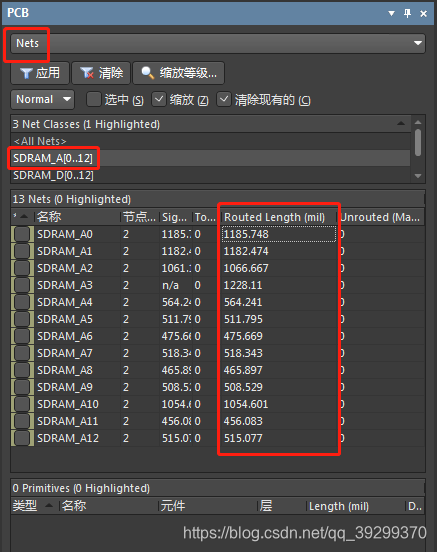The height and width of the screenshot is (552, 437).
Task: Toggle color checkbox for SDRAM_A4
Action: click(x=22, y=302)
